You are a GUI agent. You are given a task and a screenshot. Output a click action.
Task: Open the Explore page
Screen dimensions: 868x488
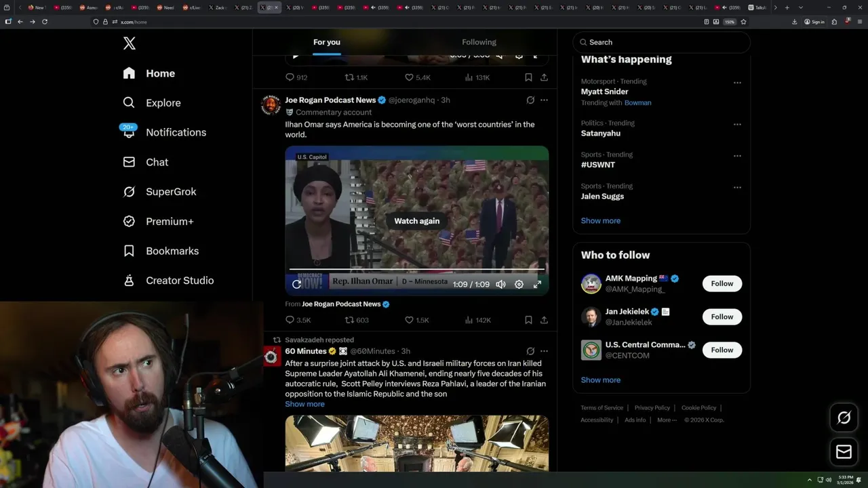(152, 103)
